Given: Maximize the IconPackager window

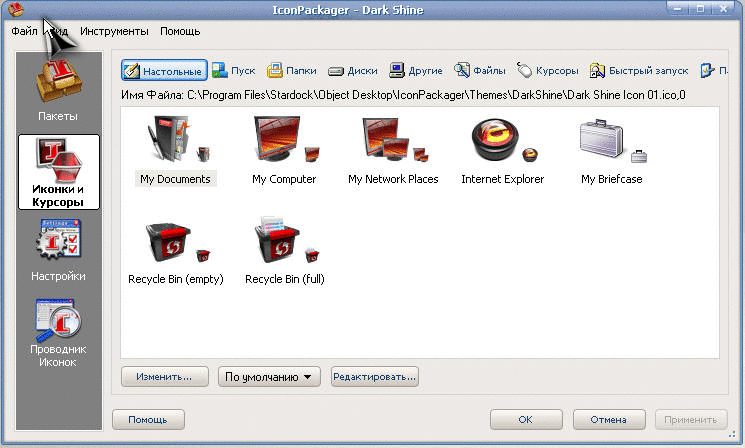Looking at the screenshot, I should pyautogui.click(x=700, y=9).
